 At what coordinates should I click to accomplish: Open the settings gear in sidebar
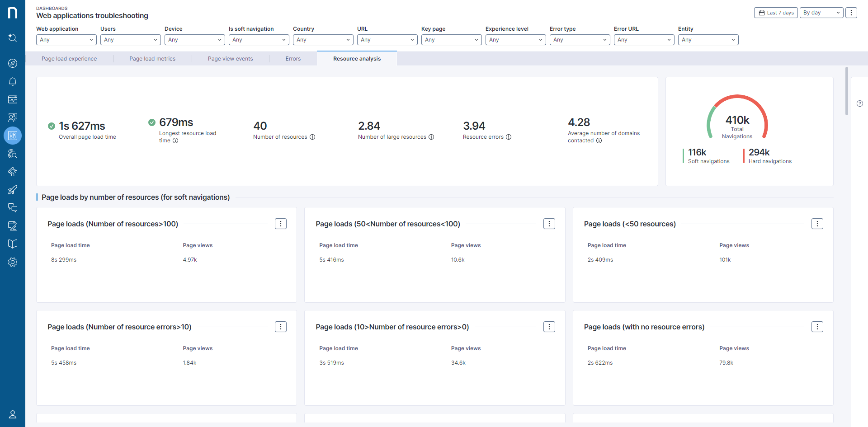13,262
